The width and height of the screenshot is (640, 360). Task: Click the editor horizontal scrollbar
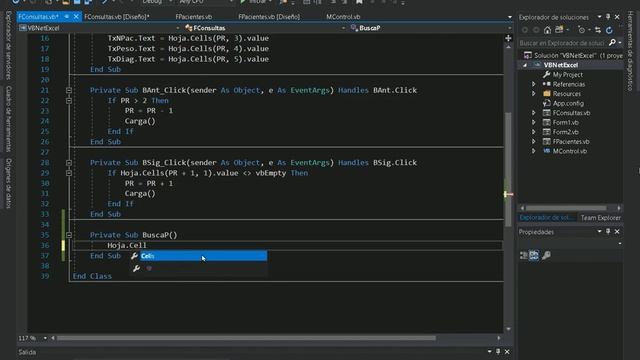246,338
